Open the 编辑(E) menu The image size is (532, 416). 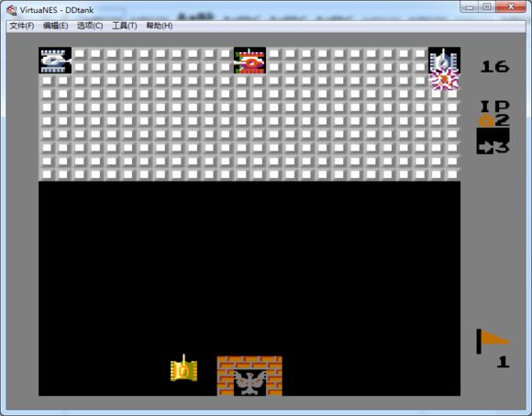[56, 26]
